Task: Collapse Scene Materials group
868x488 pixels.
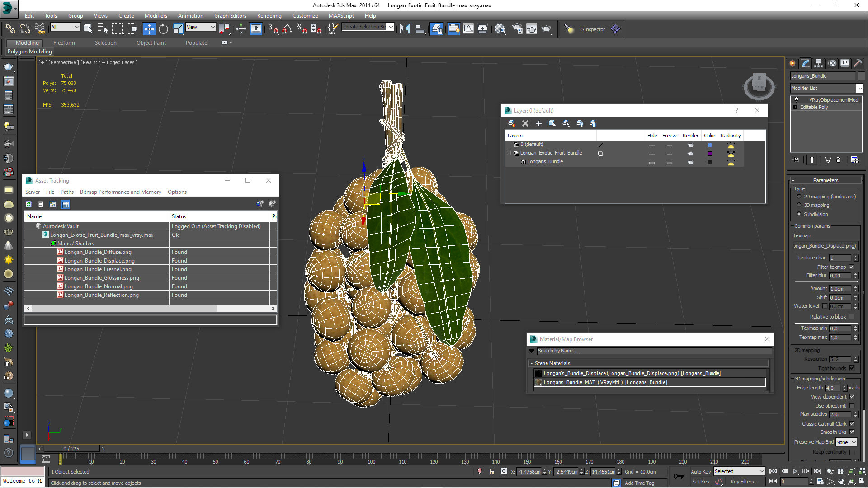Action: pyautogui.click(x=531, y=363)
